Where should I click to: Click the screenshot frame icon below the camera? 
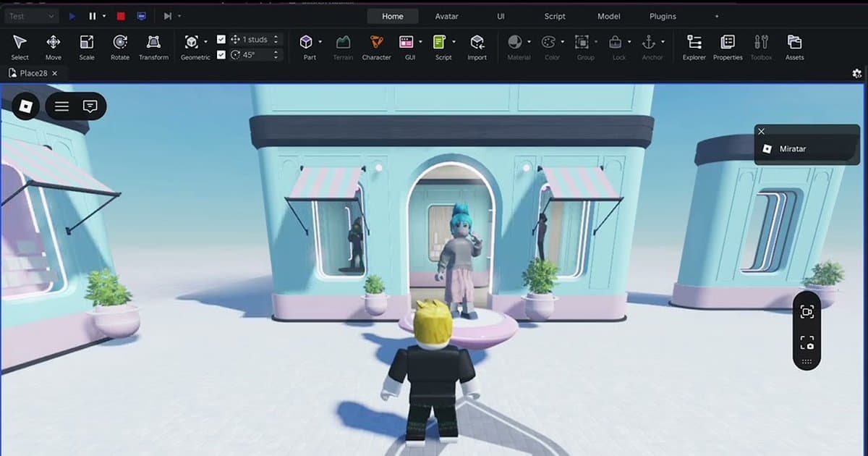807,342
